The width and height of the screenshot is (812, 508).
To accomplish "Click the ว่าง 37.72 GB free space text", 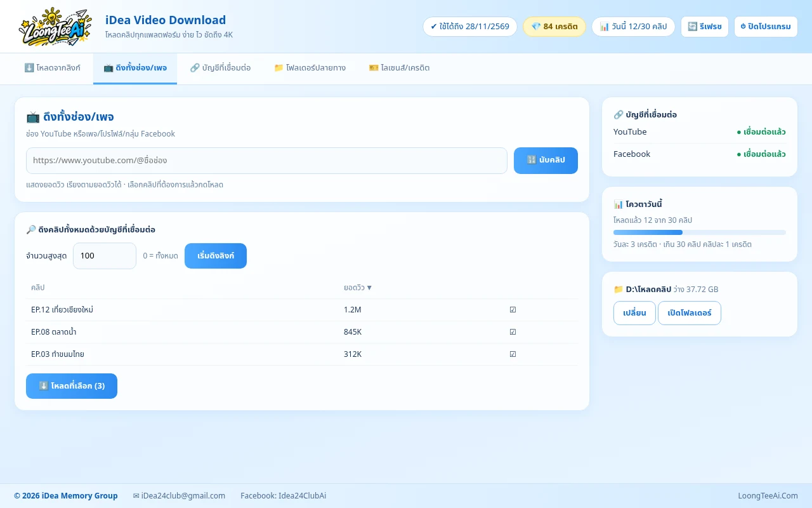I will 696,290.
